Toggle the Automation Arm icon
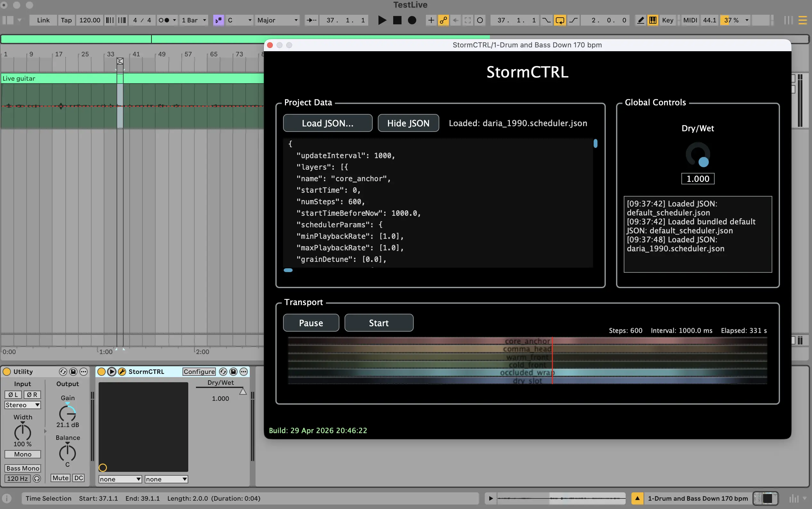812x509 pixels. point(443,20)
